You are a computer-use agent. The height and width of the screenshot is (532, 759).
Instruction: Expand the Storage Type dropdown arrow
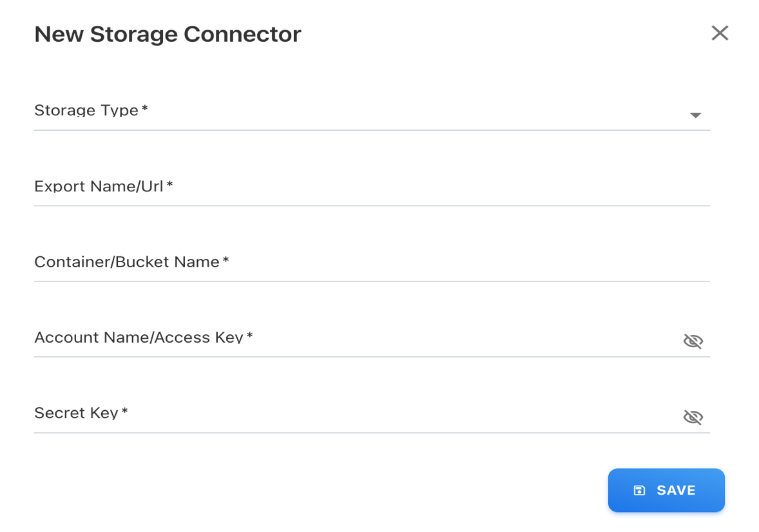tap(695, 115)
